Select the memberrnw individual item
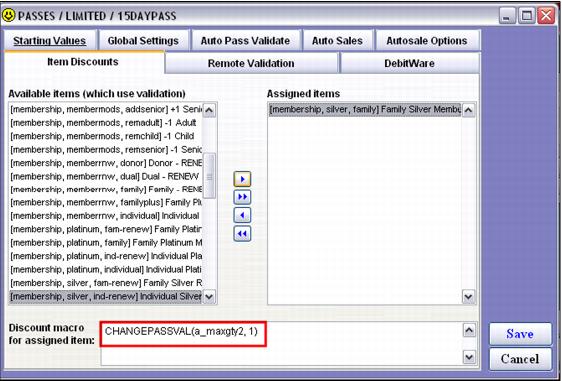 click(106, 216)
